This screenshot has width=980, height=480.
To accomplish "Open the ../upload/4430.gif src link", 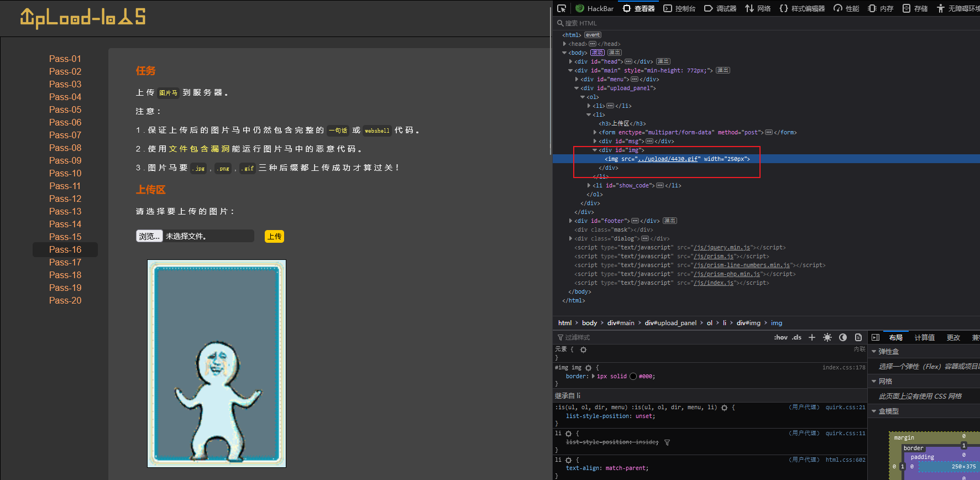I will (x=668, y=159).
